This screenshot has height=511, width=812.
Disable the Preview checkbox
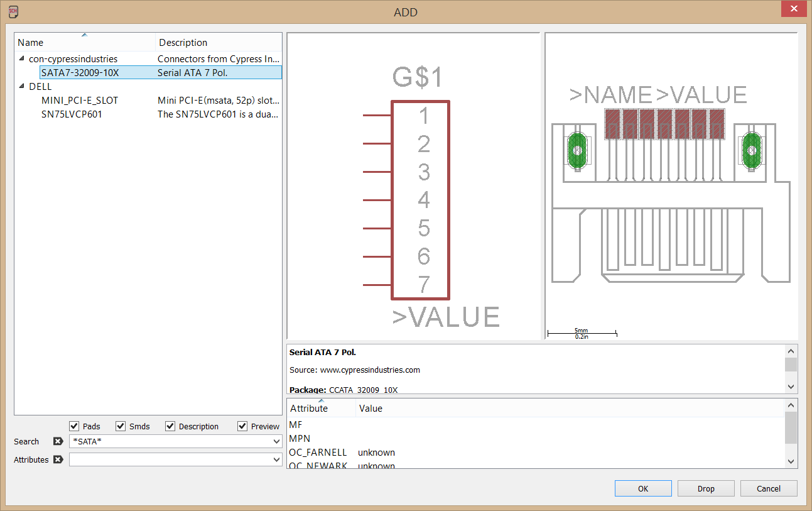click(x=242, y=426)
